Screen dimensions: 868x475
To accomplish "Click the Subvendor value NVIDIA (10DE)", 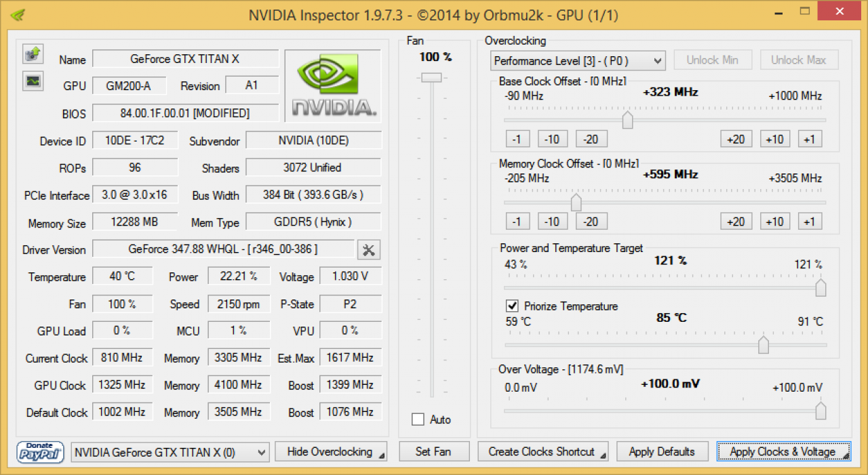I will pos(313,140).
